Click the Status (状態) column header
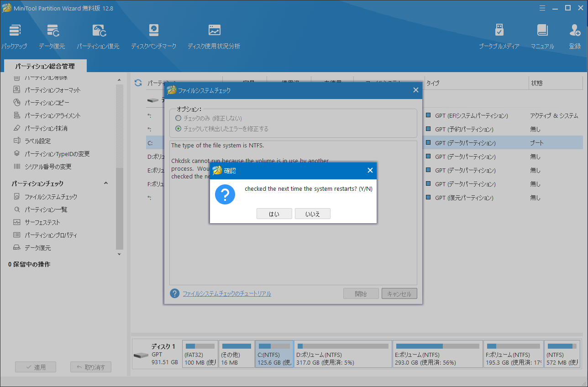Viewport: 588px width, 387px height. [555, 83]
